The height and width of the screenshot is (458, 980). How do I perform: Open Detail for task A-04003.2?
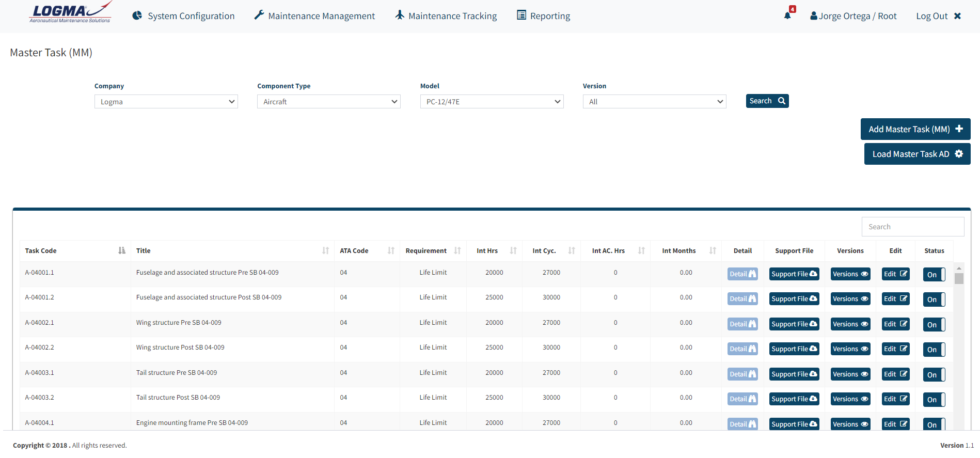click(742, 399)
